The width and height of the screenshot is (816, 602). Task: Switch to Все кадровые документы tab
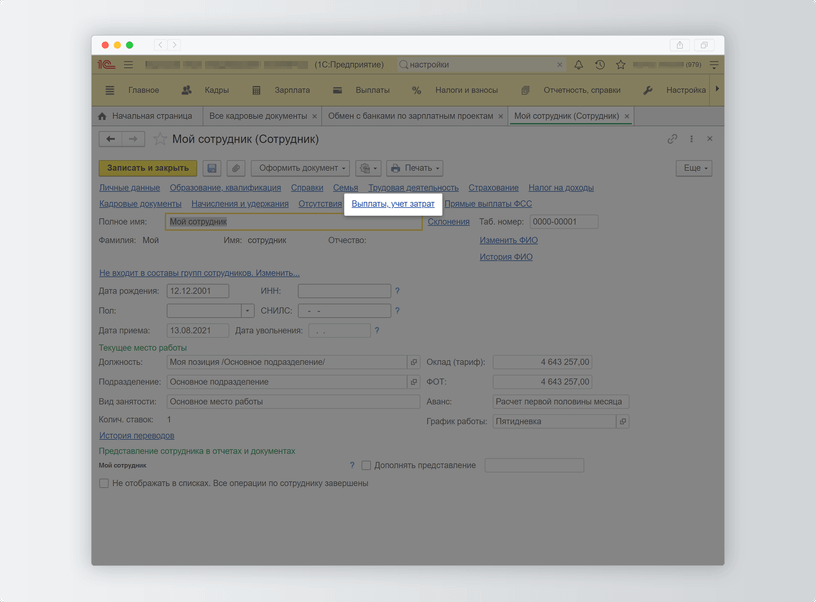258,116
